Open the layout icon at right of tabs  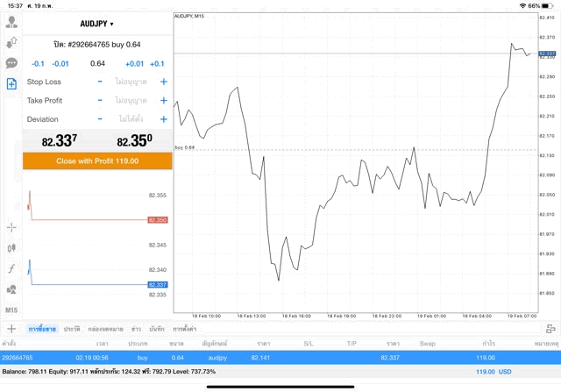pyautogui.click(x=550, y=328)
